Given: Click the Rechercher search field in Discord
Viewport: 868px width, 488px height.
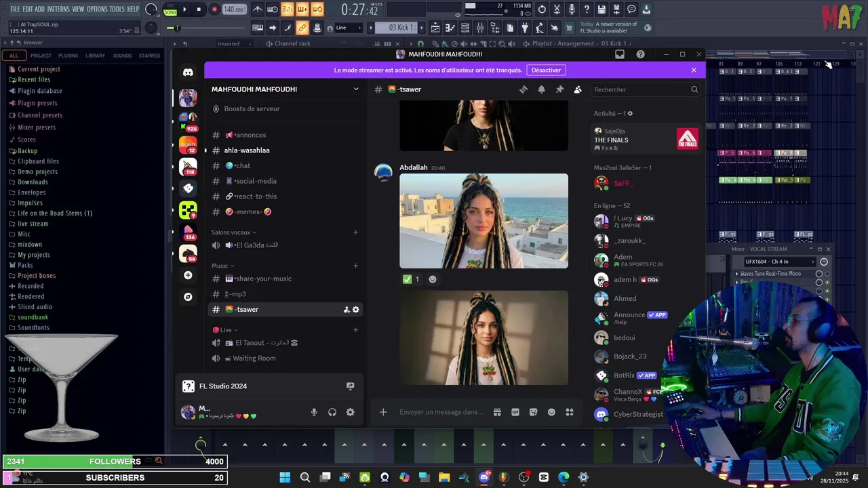Looking at the screenshot, I should tap(646, 89).
